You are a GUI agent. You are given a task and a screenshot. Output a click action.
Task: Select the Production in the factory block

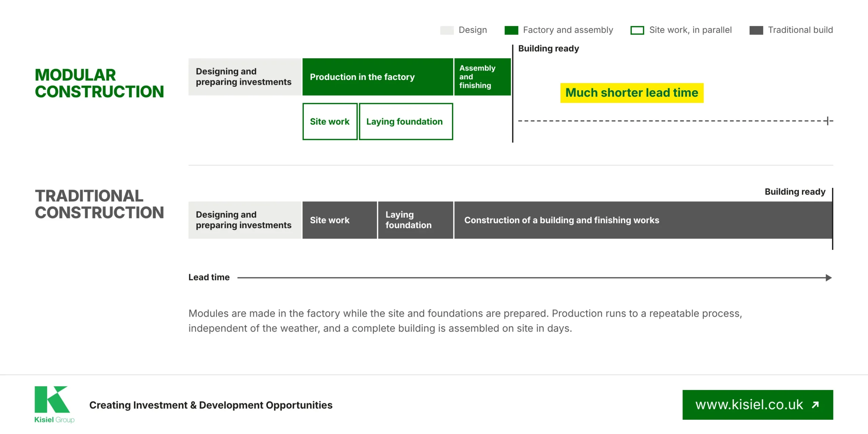[378, 77]
